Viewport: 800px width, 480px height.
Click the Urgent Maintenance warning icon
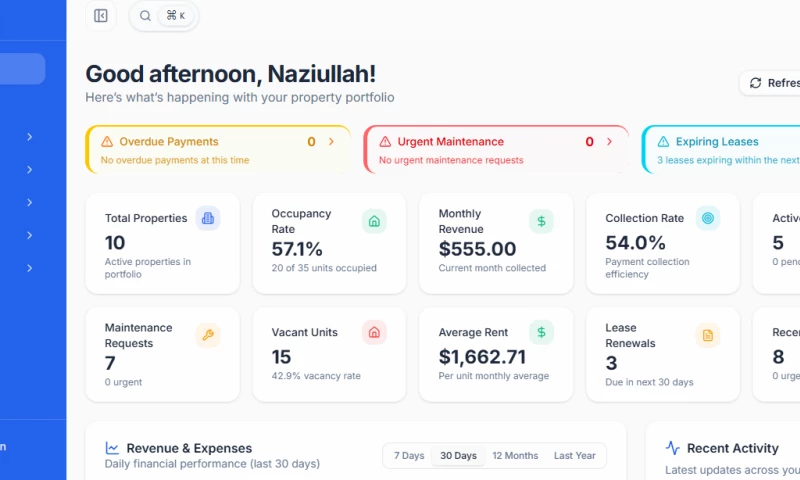385,141
